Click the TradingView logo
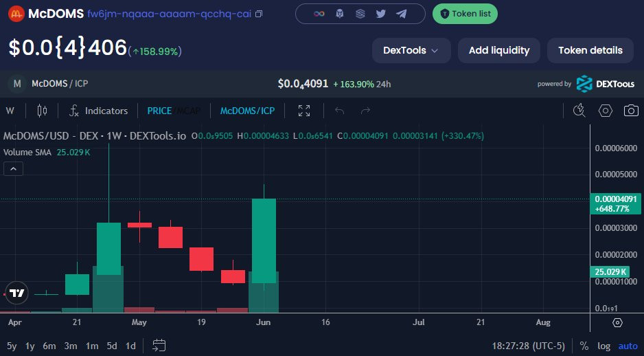The height and width of the screenshot is (356, 644). pos(17,293)
